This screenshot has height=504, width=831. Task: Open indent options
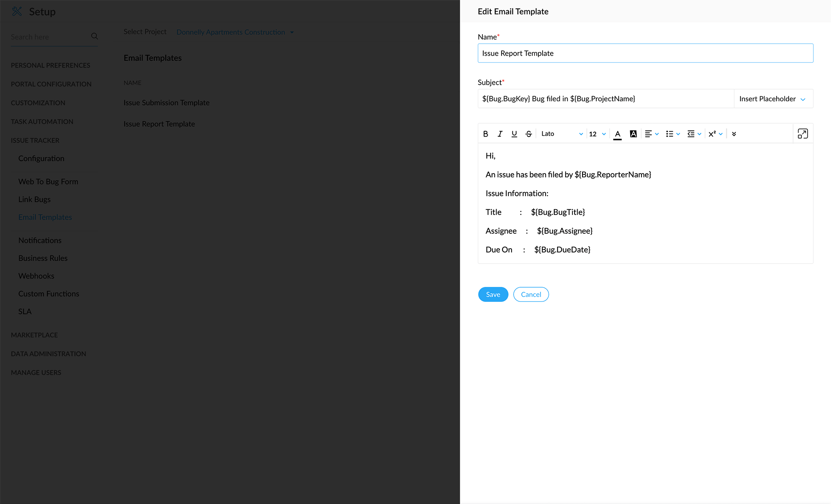[x=694, y=134]
